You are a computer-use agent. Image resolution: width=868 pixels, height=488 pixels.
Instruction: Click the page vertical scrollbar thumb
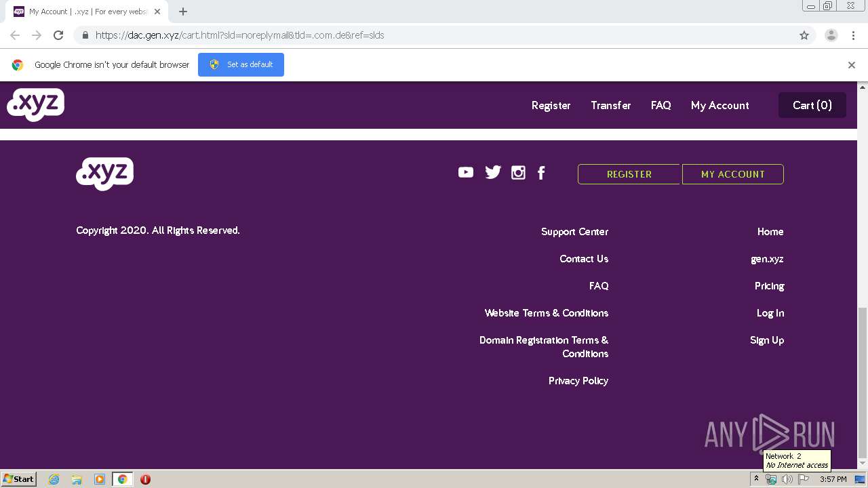pyautogui.click(x=863, y=382)
